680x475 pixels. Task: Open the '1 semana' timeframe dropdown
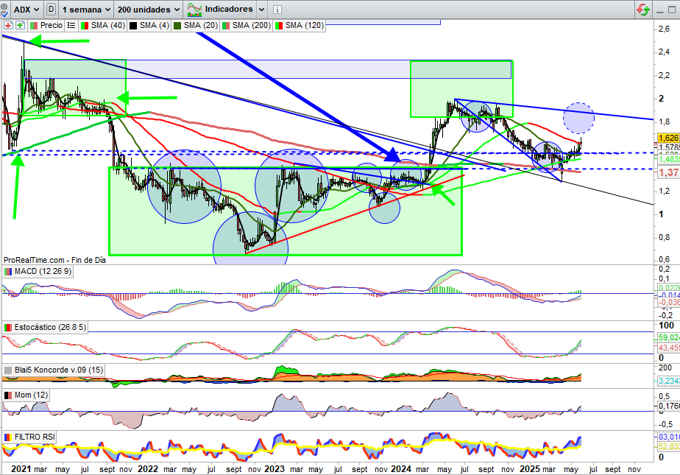(86, 9)
